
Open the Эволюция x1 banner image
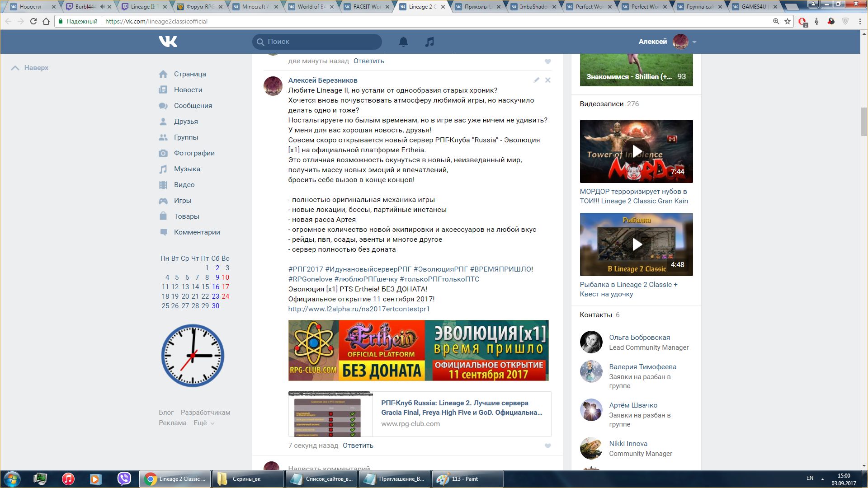click(x=418, y=351)
